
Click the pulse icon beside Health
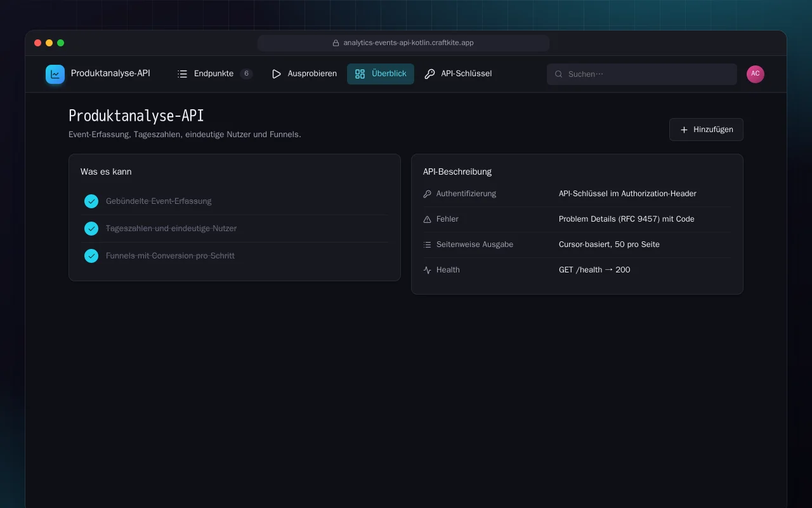coord(428,270)
